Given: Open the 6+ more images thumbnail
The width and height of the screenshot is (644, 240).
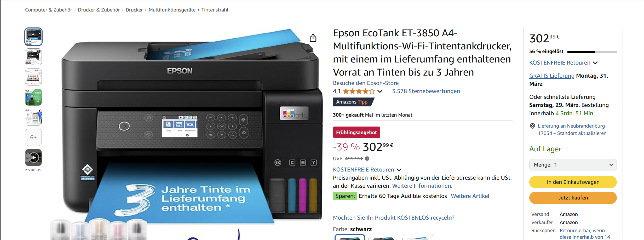Looking at the screenshot, I should 33,137.
